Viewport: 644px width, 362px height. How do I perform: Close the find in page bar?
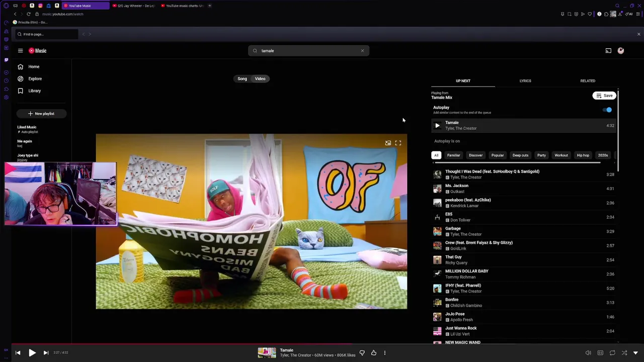coord(639,34)
